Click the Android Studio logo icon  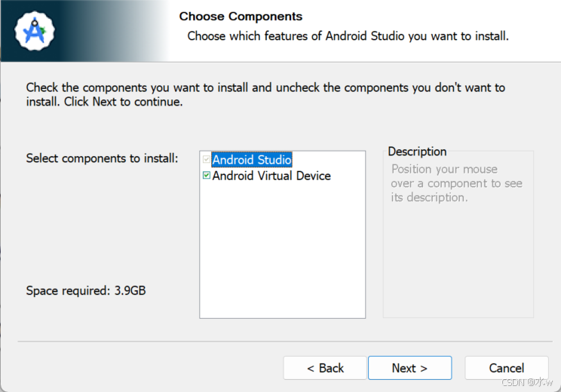tap(35, 31)
